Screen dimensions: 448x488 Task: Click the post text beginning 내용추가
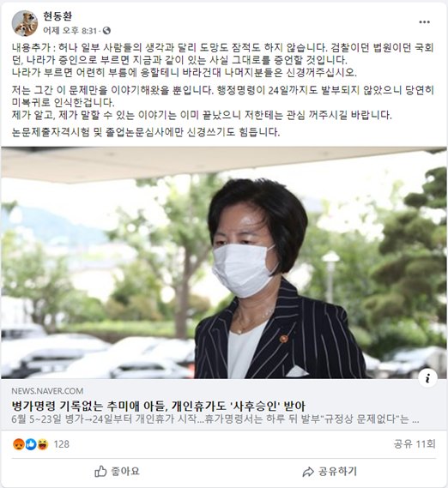(223, 60)
